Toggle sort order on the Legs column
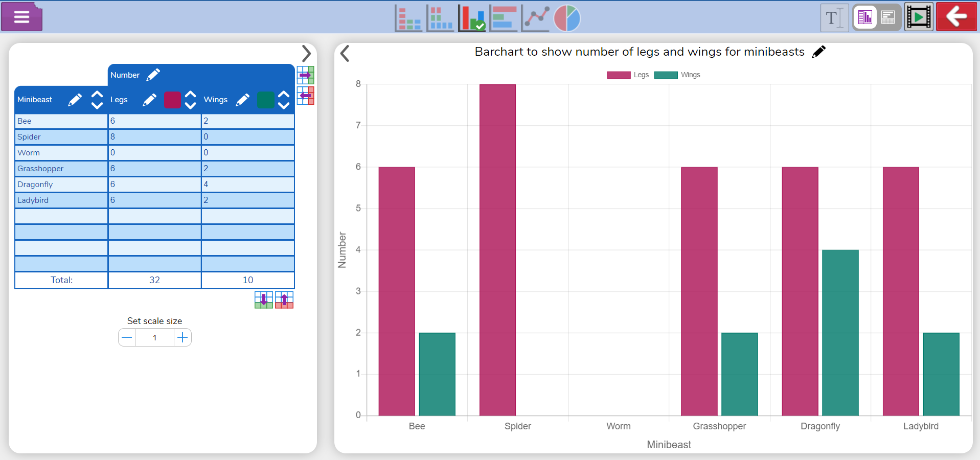The image size is (980, 460). (190, 100)
